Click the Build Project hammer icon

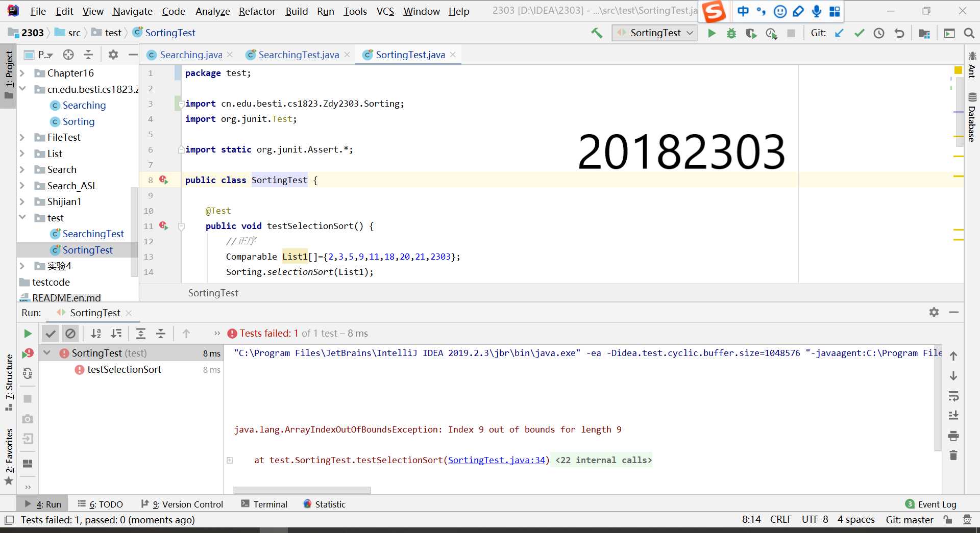[x=596, y=33]
